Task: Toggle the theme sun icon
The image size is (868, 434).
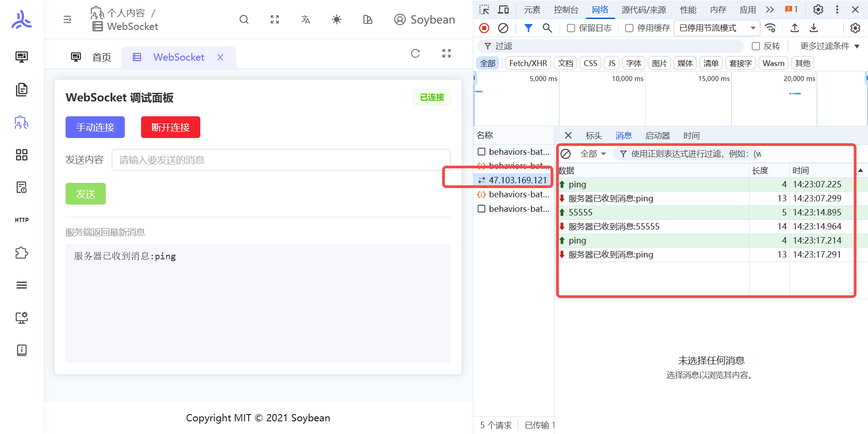Action: pos(336,19)
